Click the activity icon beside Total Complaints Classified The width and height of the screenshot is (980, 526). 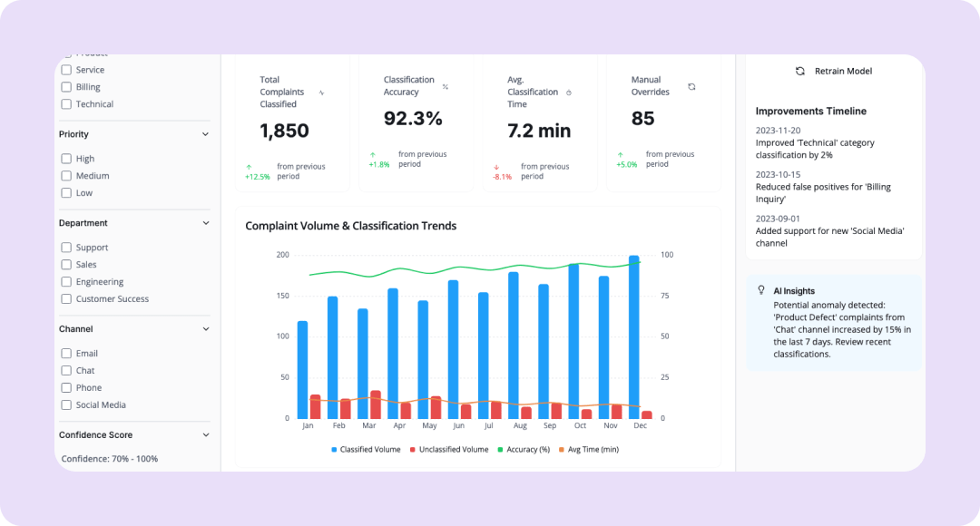click(x=321, y=93)
